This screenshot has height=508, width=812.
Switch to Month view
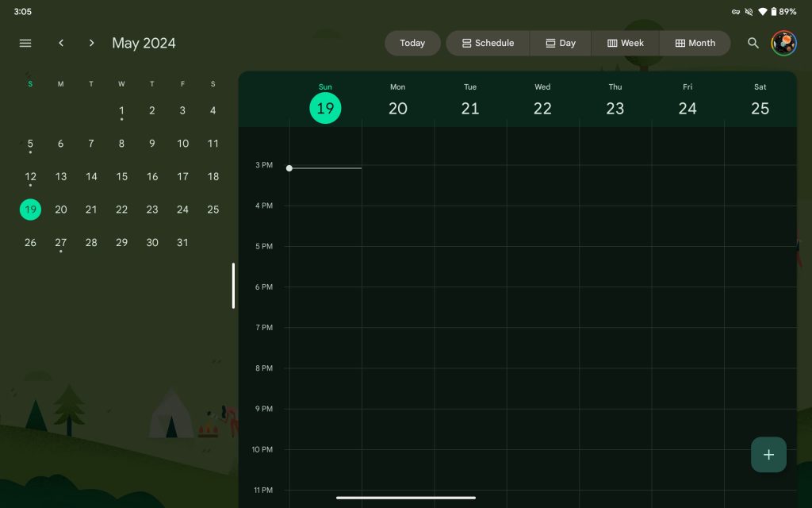pos(695,43)
